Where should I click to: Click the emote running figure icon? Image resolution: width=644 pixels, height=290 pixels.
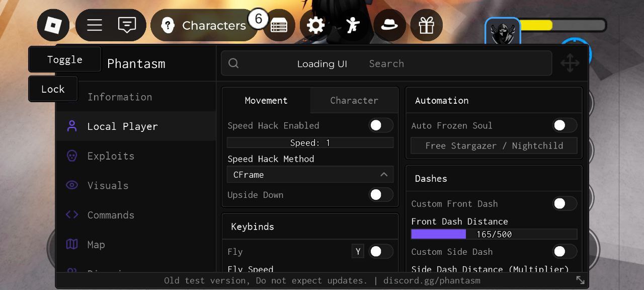click(x=353, y=25)
